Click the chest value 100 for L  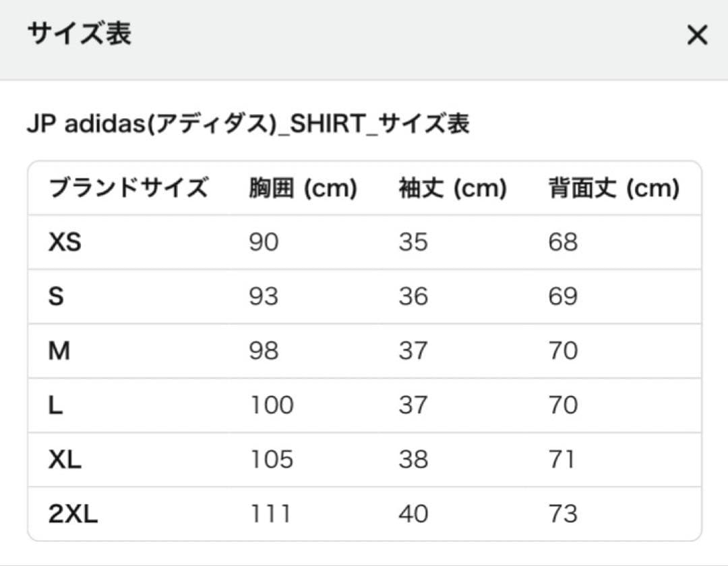click(x=270, y=405)
